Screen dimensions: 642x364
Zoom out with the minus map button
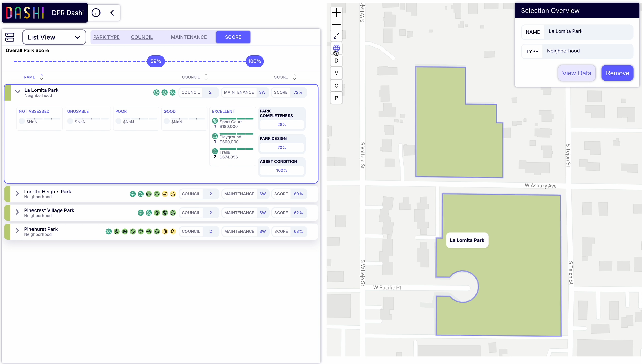pyautogui.click(x=336, y=24)
